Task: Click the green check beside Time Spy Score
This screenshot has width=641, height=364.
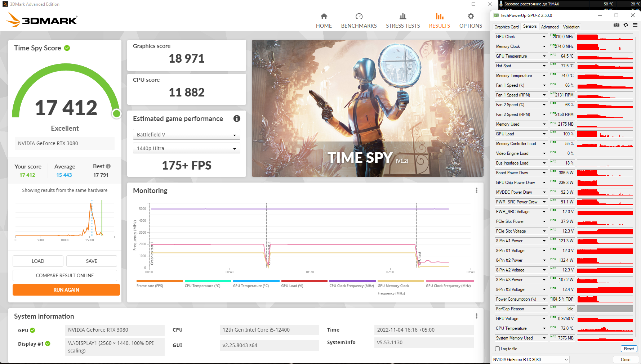Action: click(x=67, y=48)
